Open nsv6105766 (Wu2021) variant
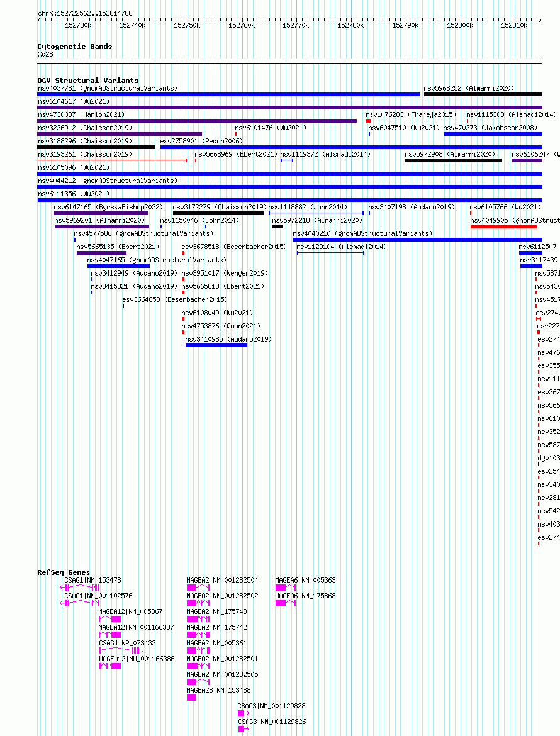 click(505, 207)
